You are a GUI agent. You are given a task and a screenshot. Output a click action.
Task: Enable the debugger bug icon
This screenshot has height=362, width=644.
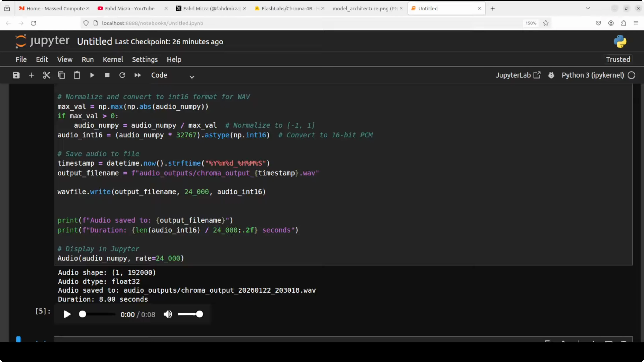[551, 75]
